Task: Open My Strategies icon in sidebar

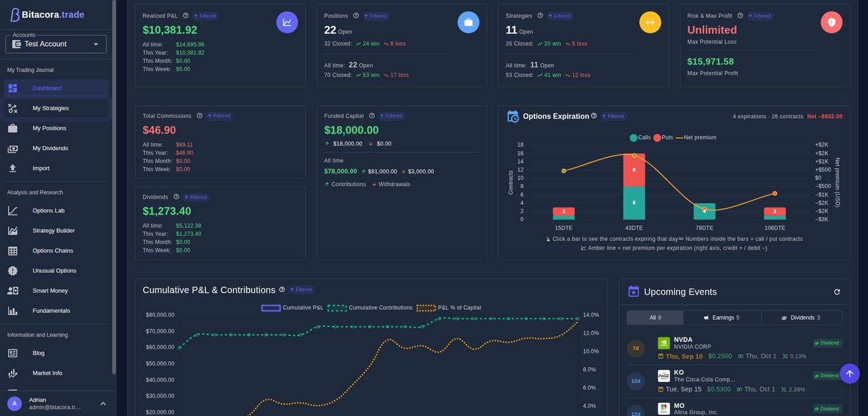Action: (13, 108)
